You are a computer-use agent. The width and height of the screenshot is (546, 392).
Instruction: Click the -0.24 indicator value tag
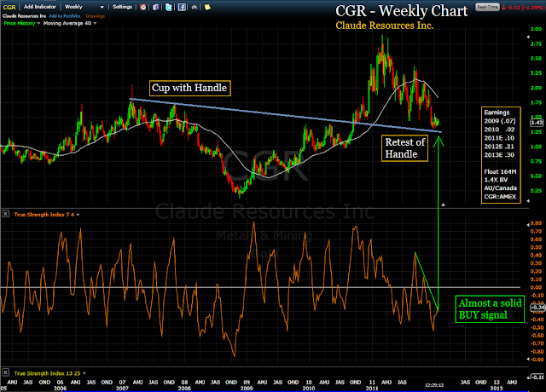click(x=537, y=307)
